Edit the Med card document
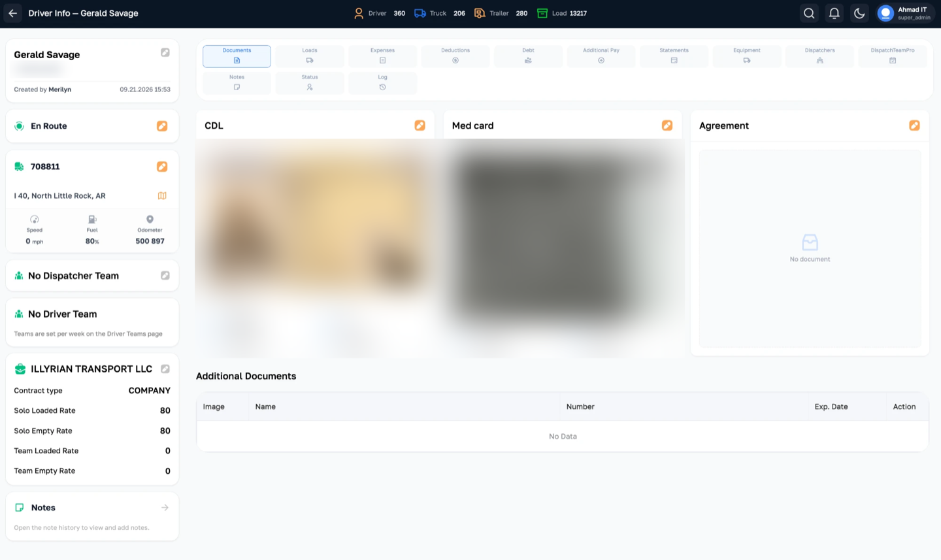The height and width of the screenshot is (560, 941). pos(667,125)
